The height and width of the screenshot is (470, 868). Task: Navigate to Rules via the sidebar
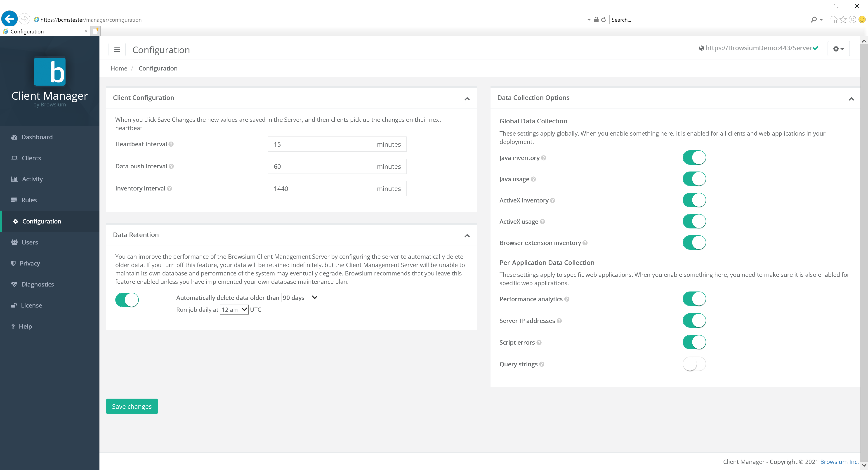[x=29, y=200]
